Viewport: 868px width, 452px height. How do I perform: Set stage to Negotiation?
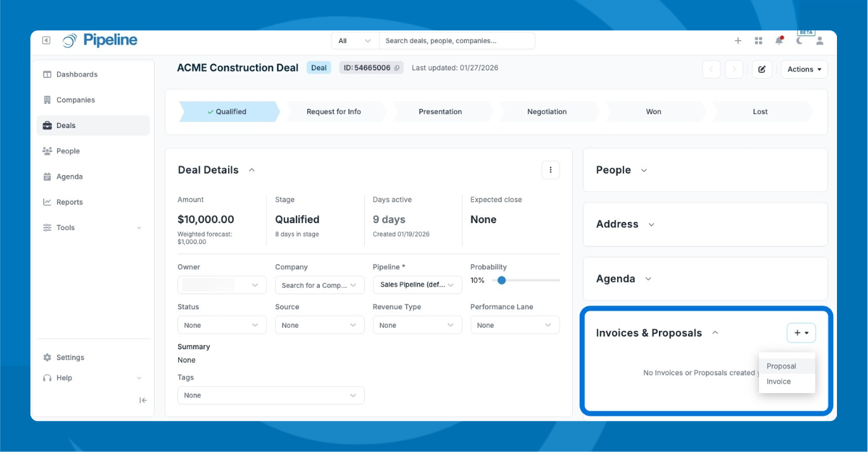point(547,112)
